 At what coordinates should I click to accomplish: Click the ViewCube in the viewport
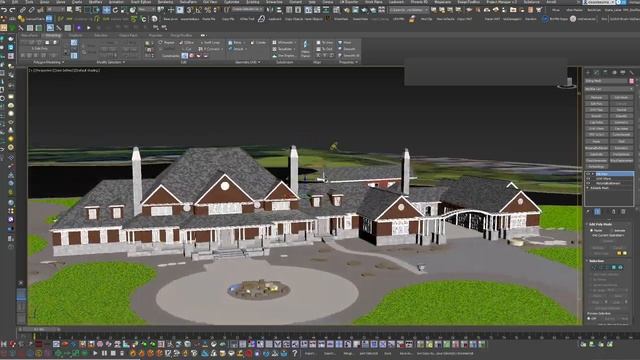[567, 83]
